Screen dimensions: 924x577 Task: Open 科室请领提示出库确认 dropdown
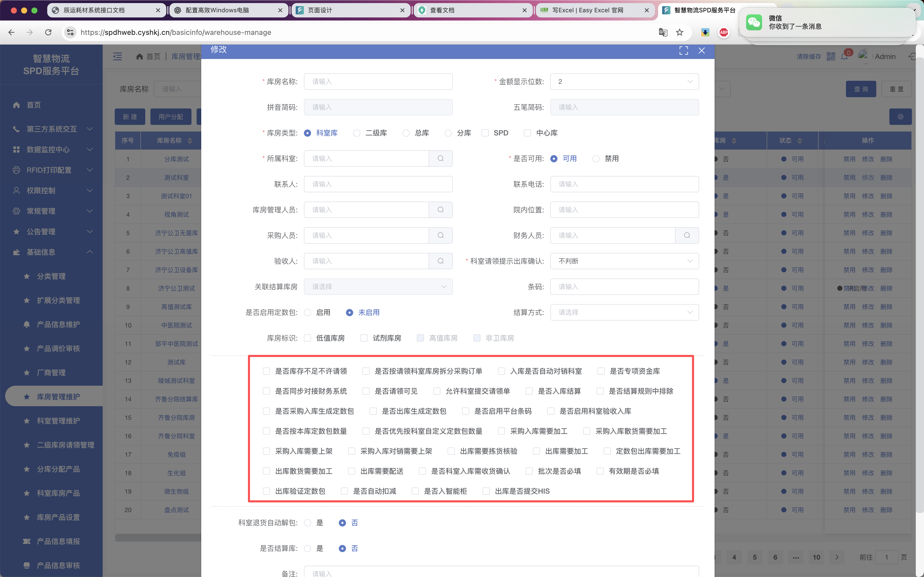(624, 261)
